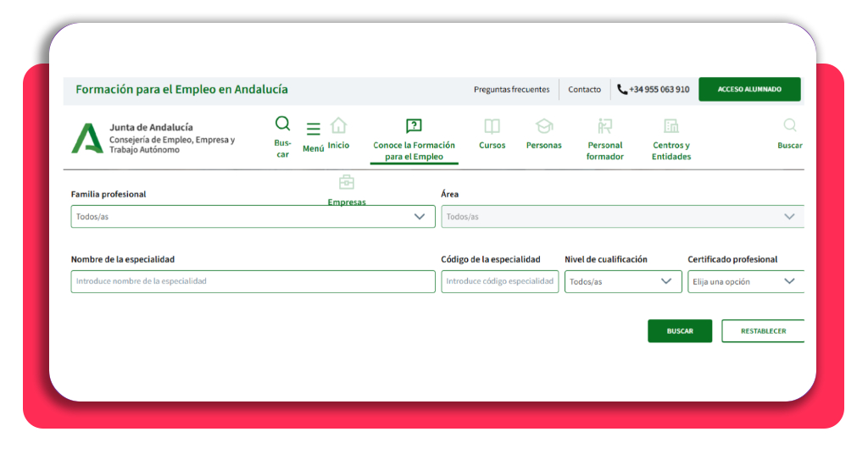Viewport: 868px width, 454px height.
Task: Click the green Bus-car magnifier icon
Action: click(283, 124)
